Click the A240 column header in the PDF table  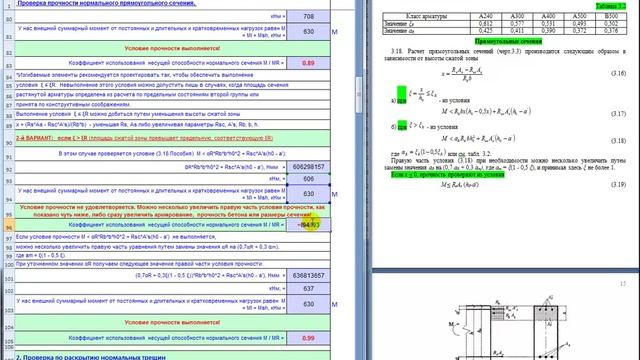click(x=485, y=16)
